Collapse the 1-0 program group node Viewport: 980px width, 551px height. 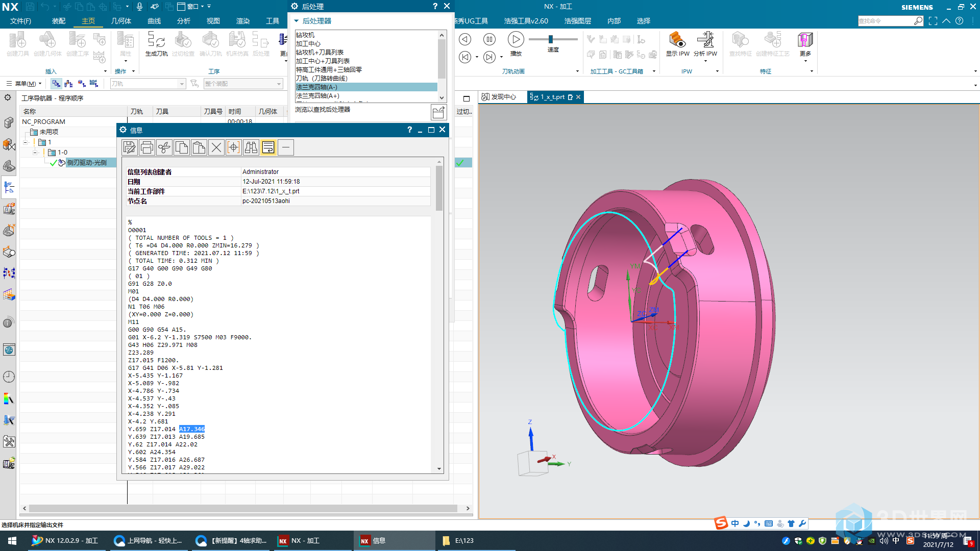(x=35, y=153)
